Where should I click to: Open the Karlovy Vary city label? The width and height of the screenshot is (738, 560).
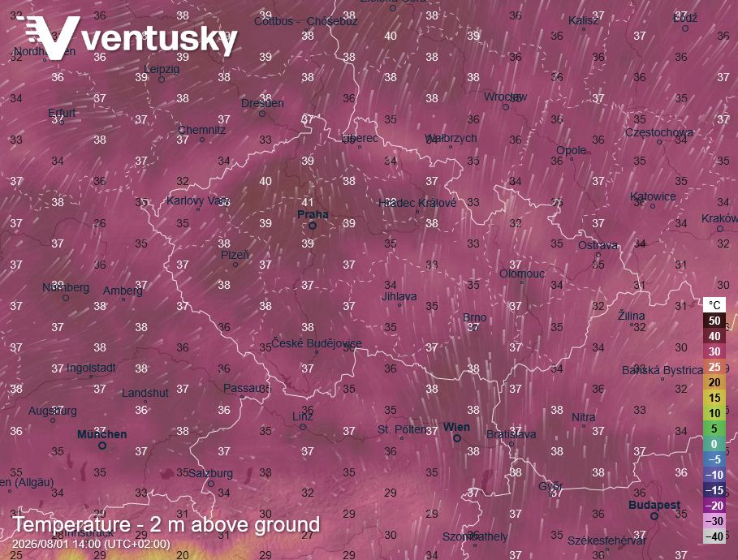coord(198,201)
